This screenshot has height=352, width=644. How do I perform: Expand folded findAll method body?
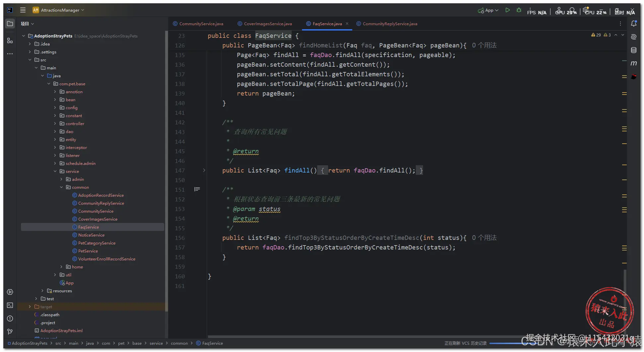[x=204, y=170]
